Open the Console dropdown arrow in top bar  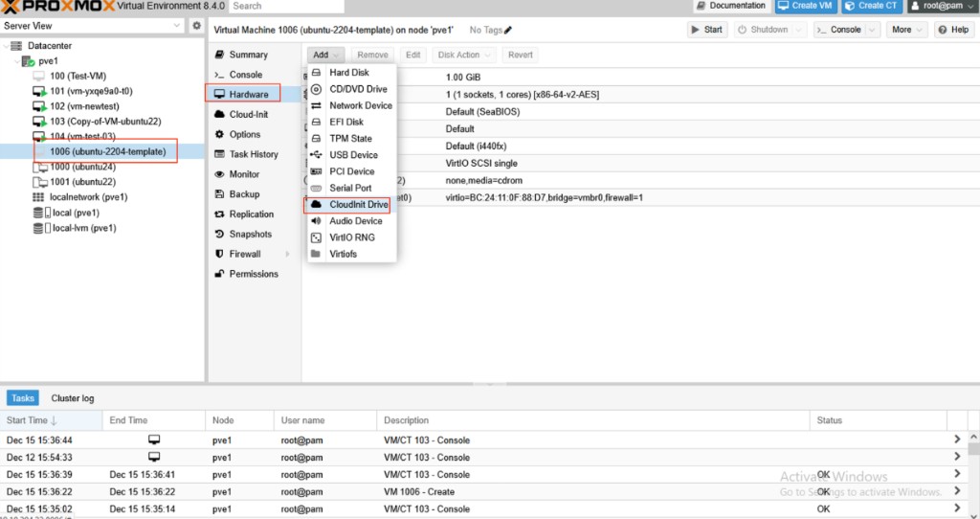click(873, 30)
